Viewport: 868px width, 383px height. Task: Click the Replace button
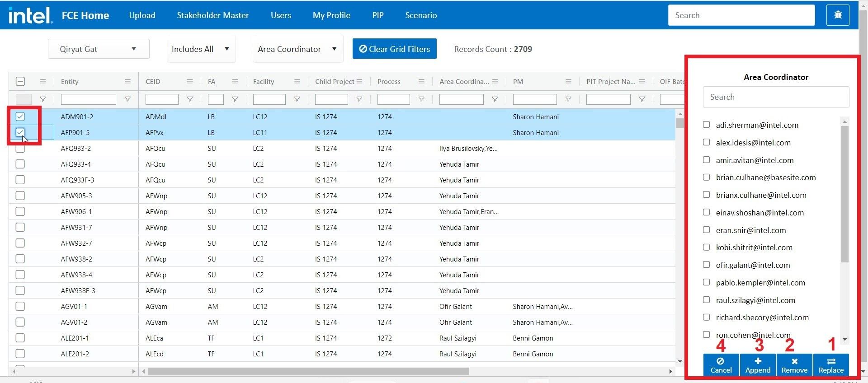[x=830, y=365]
